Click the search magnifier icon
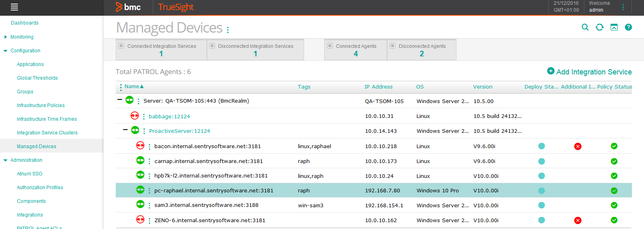The width and height of the screenshot is (644, 229). pos(585,27)
